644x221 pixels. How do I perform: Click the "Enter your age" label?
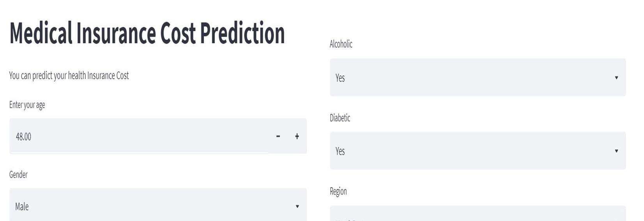pos(27,105)
